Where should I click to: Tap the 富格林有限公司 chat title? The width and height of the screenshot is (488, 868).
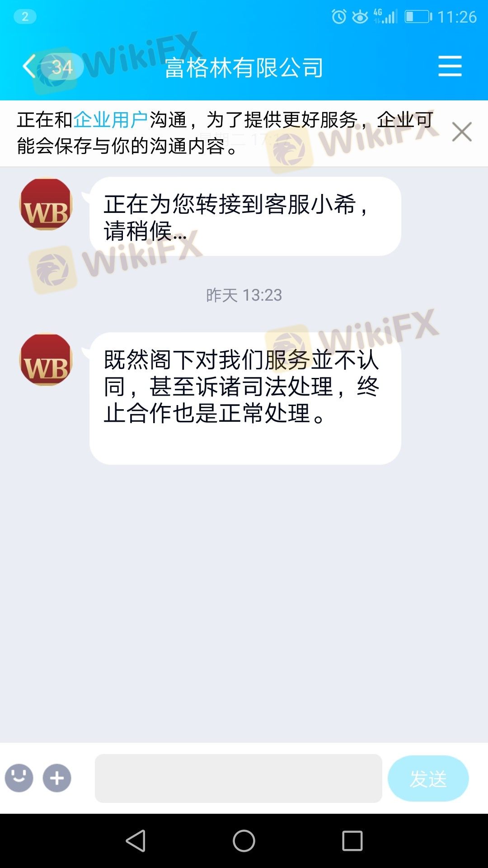pos(244,68)
